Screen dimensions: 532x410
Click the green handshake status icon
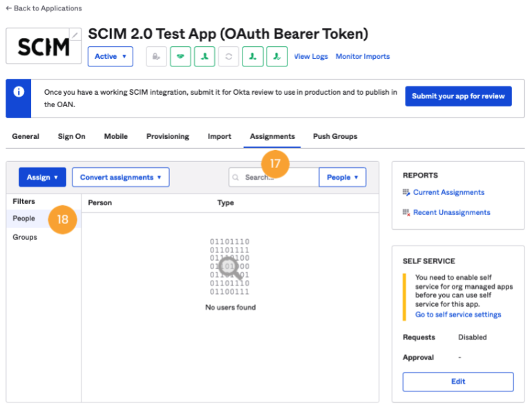tap(180, 56)
